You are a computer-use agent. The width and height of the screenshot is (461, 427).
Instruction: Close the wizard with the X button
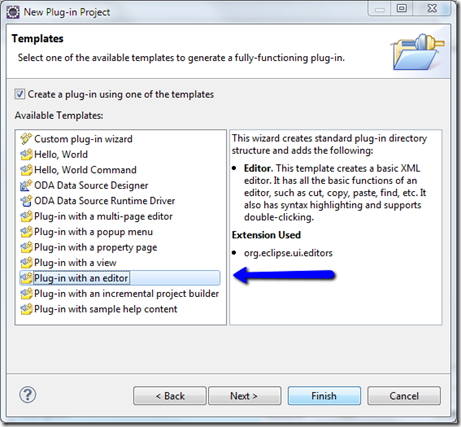click(x=432, y=8)
